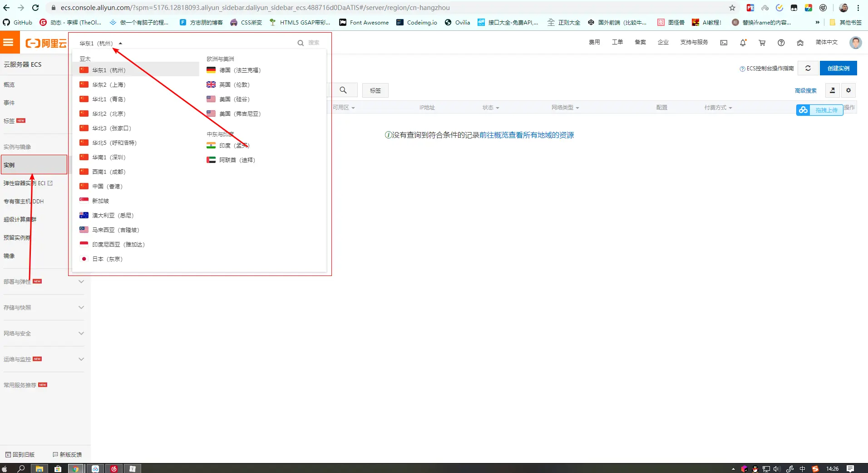Click the help question mark icon
868x473 pixels.
pyautogui.click(x=781, y=42)
